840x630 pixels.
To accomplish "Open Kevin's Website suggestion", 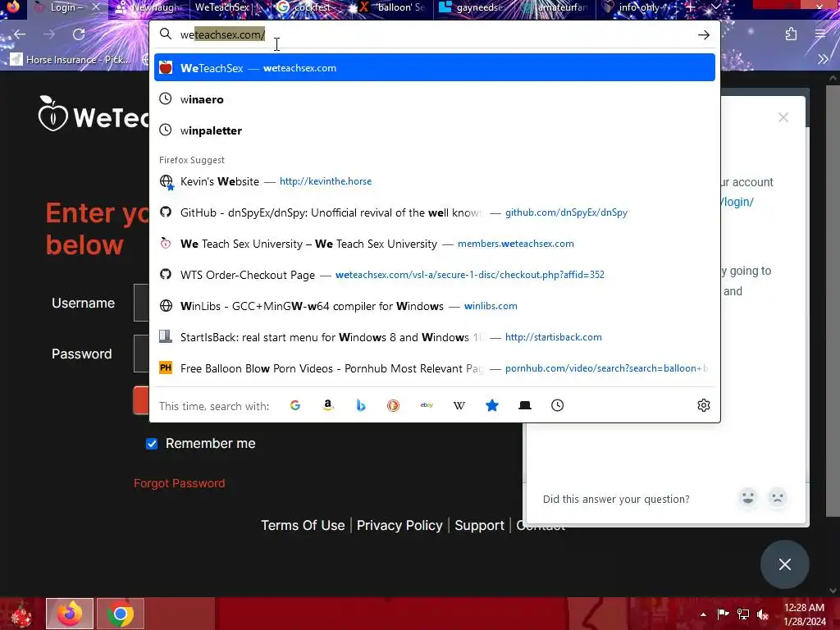I will pyautogui.click(x=435, y=181).
